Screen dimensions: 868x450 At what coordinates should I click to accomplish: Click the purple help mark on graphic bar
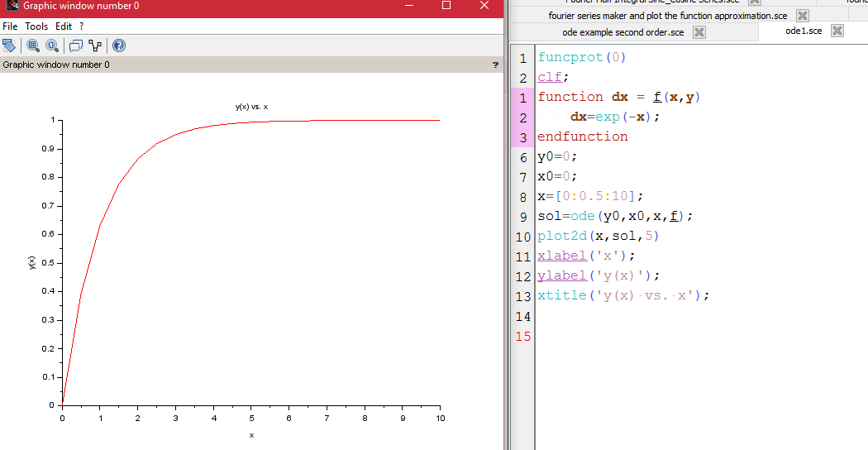(x=495, y=65)
